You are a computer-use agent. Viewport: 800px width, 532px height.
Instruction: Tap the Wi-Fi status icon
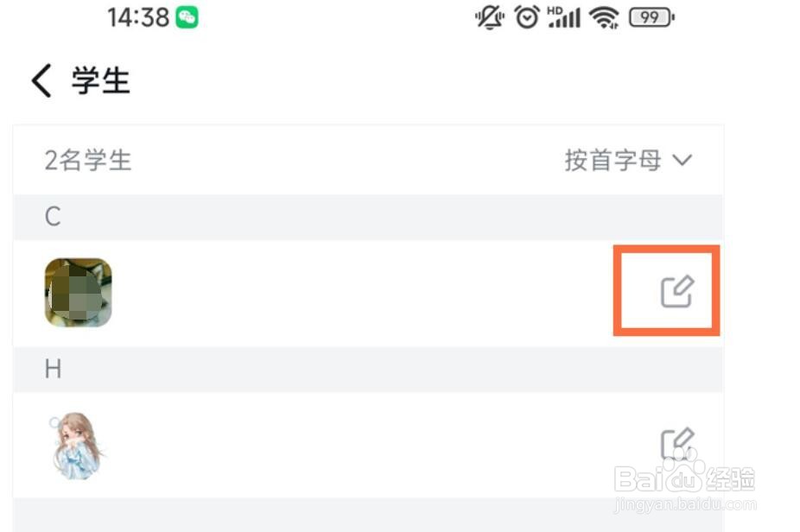point(604,17)
